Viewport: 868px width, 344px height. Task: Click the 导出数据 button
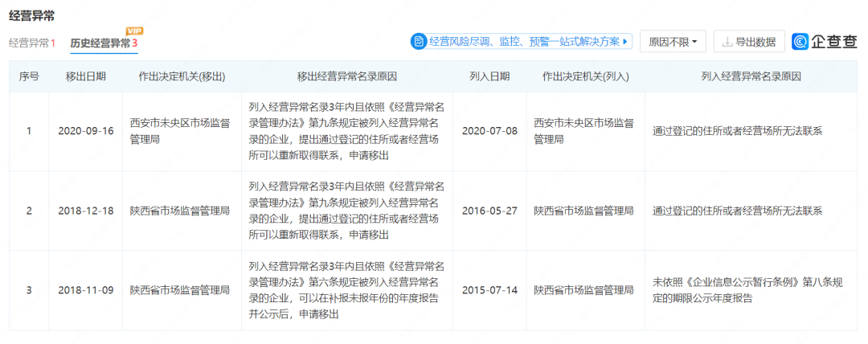[749, 42]
